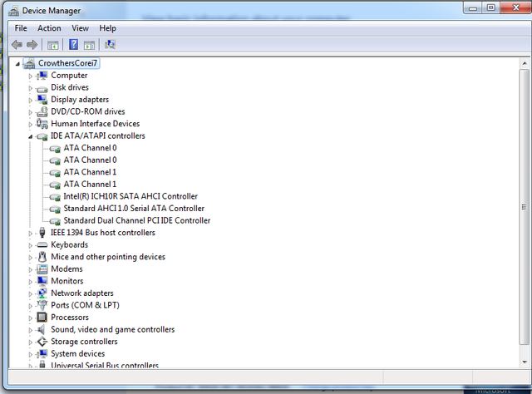532x394 pixels.
Task: Expand the Display adapters category
Action: tap(30, 101)
